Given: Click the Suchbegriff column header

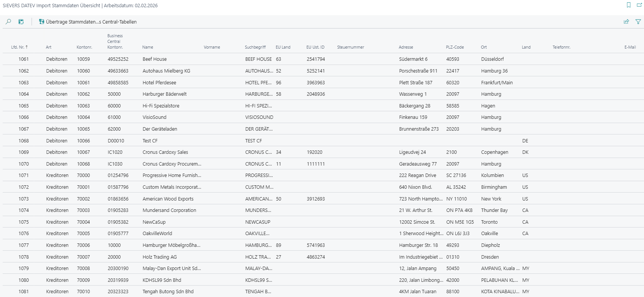Looking at the screenshot, I should pos(255,47).
